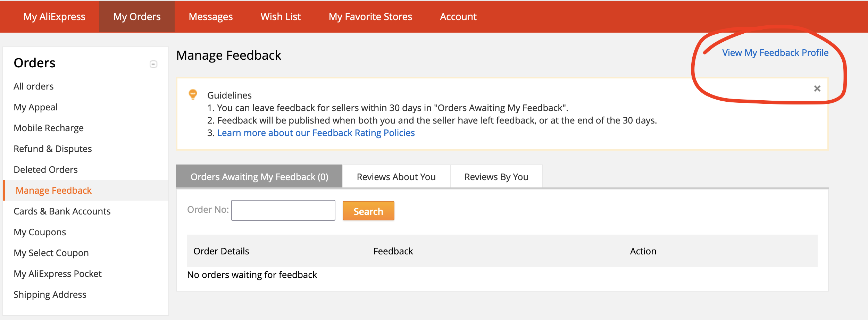Go to My Coupons
The height and width of the screenshot is (320, 868).
point(40,232)
